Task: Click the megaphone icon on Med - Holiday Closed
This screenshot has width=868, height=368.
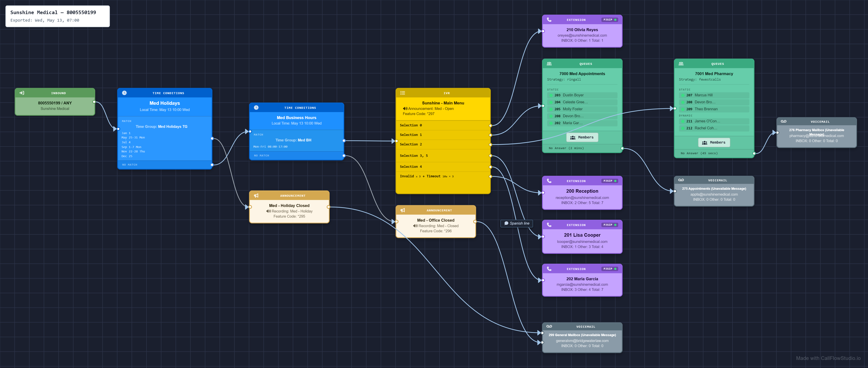Action: [256, 195]
